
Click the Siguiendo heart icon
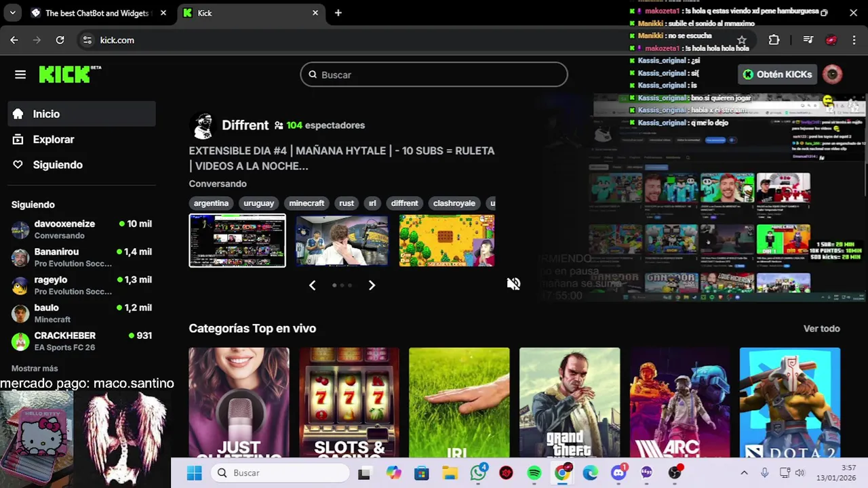pyautogui.click(x=18, y=165)
